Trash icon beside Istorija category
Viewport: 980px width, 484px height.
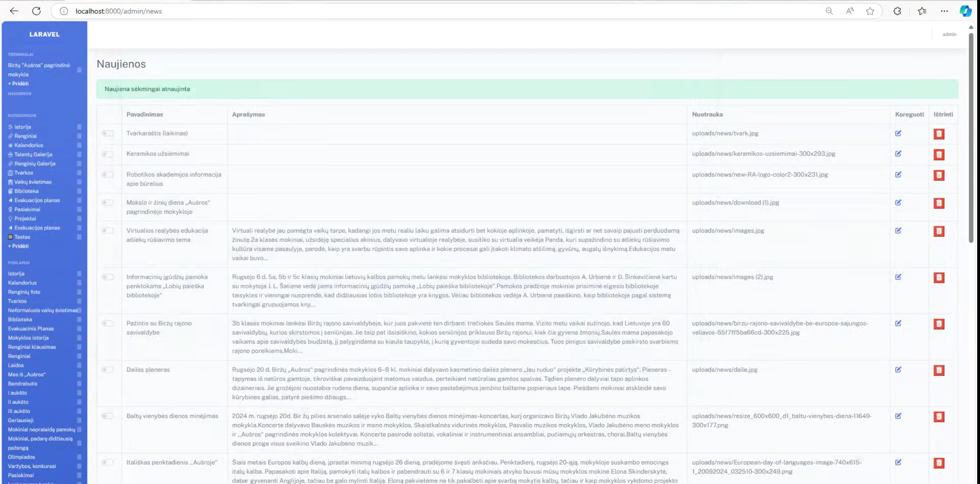79,127
